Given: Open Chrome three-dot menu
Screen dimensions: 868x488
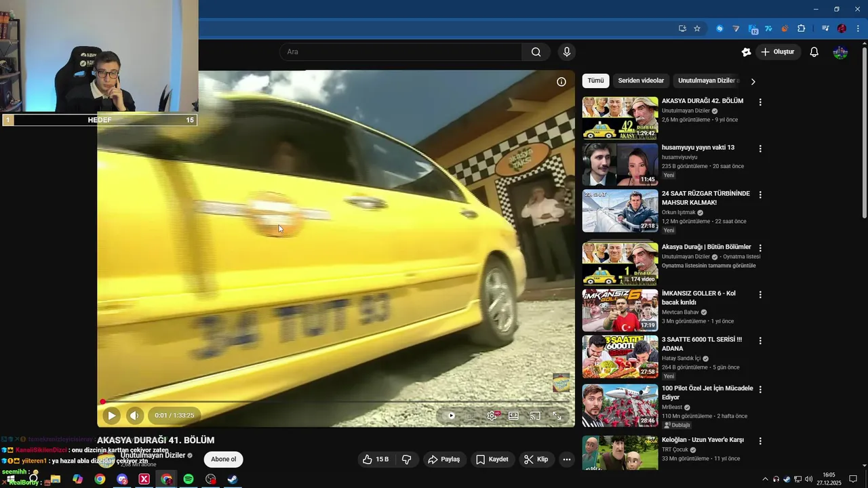Looking at the screenshot, I should 858,28.
